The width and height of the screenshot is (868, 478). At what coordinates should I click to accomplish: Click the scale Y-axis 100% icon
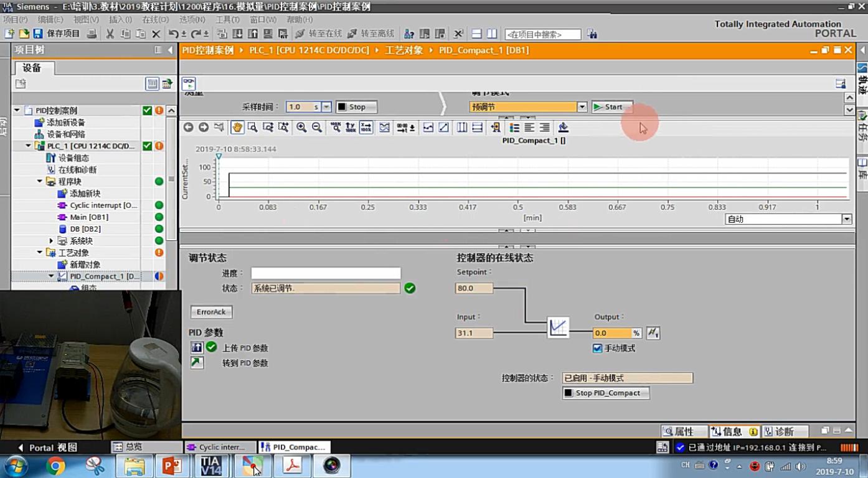[x=351, y=127]
